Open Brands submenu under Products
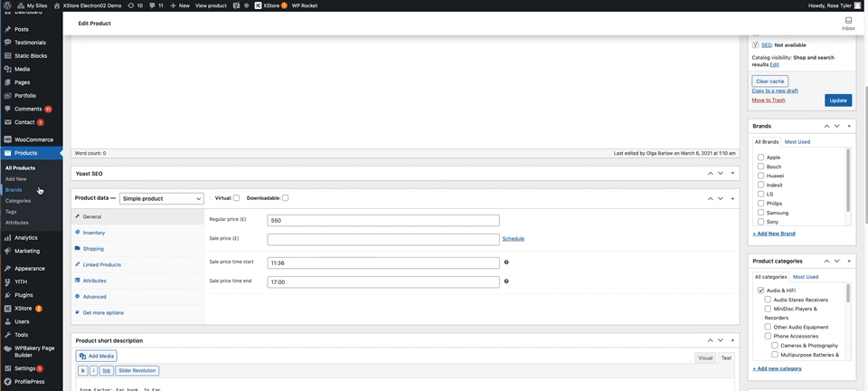The height and width of the screenshot is (391, 868). pyautogui.click(x=14, y=190)
